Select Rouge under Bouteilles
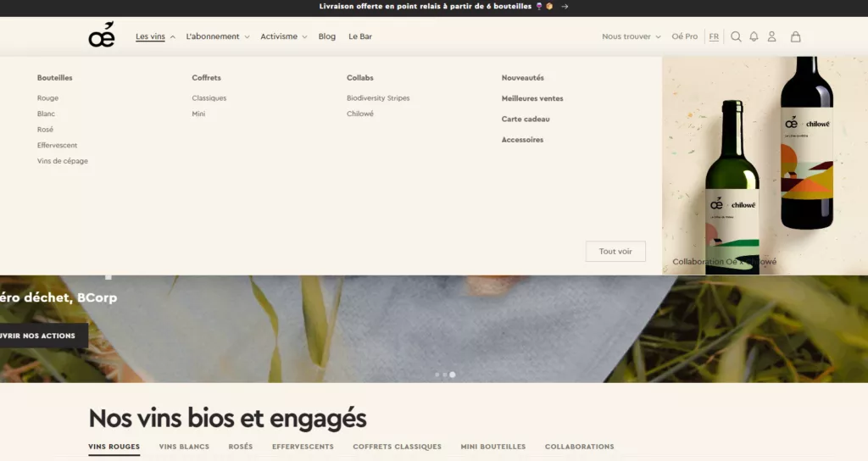 tap(47, 98)
